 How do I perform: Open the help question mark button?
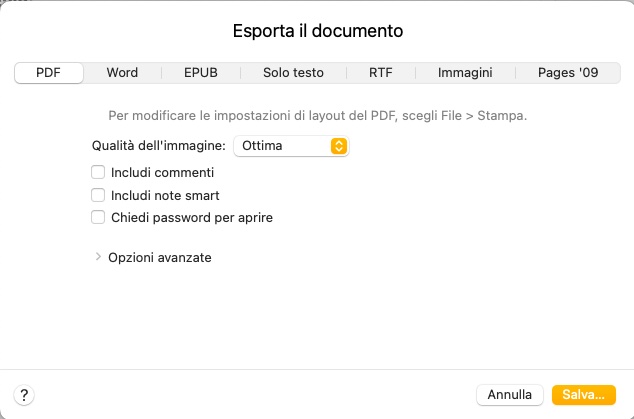click(24, 395)
